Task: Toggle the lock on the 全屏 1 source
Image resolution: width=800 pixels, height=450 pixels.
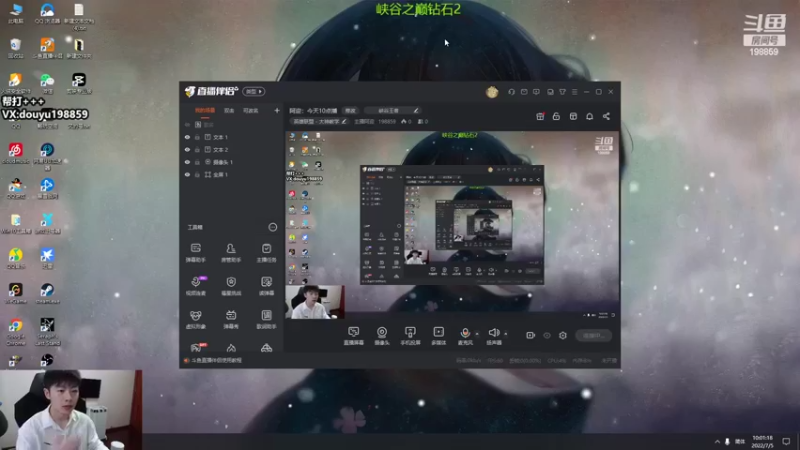Action: 197,174
